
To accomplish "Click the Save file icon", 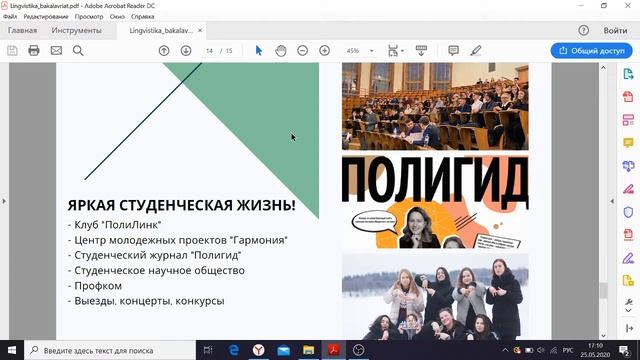I will [12, 51].
